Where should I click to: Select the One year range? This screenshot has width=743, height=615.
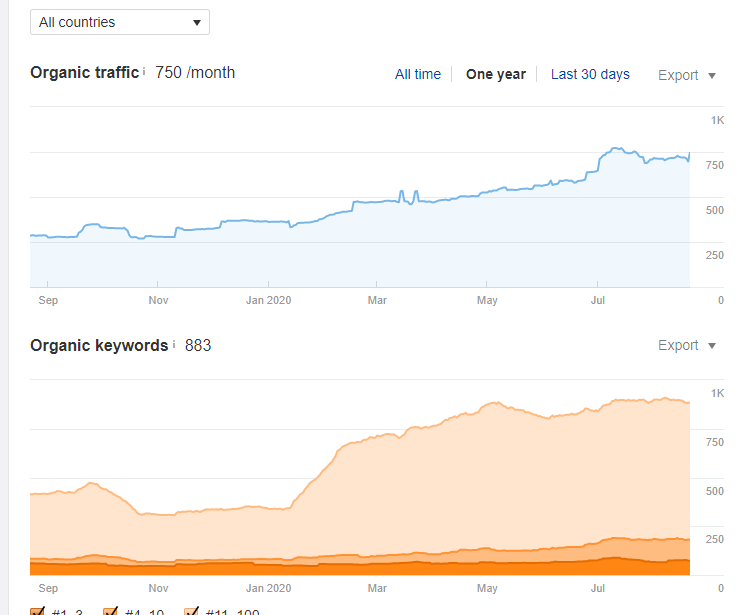[x=496, y=74]
